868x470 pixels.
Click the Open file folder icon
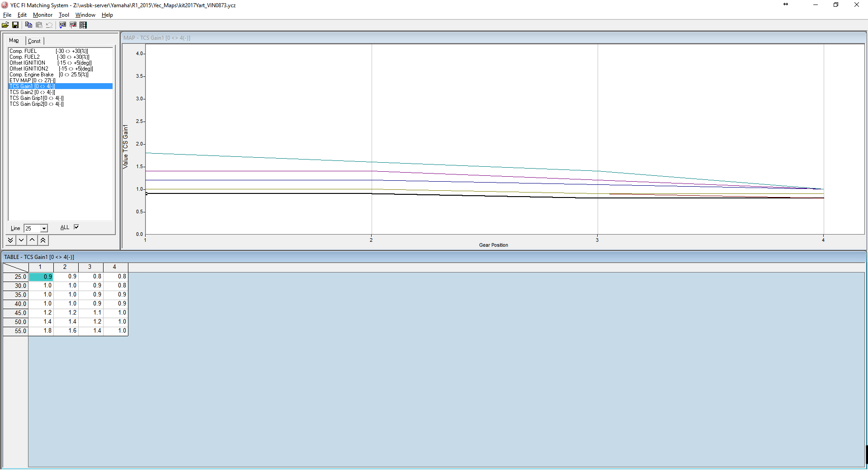click(x=5, y=25)
